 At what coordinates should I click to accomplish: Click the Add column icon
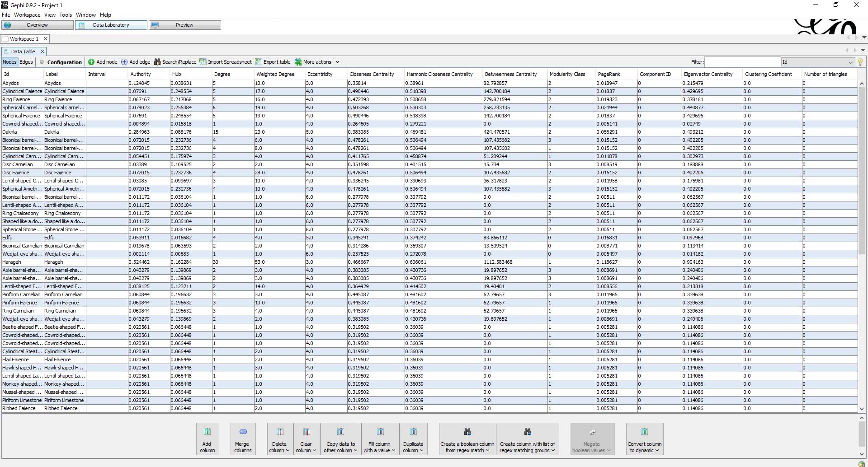tap(207, 432)
